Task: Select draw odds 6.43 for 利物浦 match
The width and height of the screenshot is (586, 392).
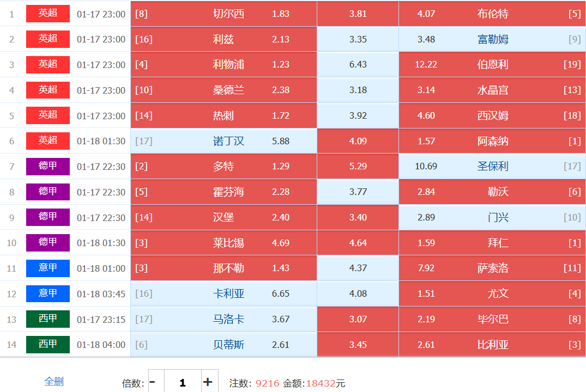Action: click(358, 64)
